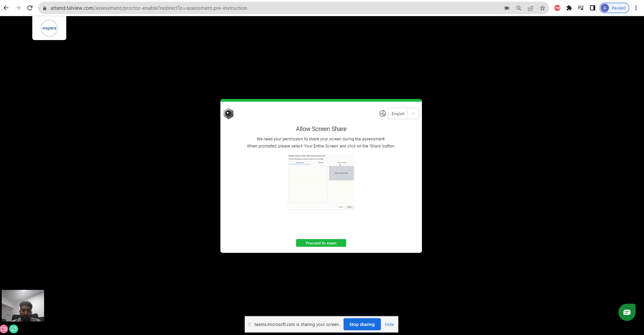Click the pink camera icon at bottom-left
Viewport: 644px width, 335px height.
click(x=4, y=329)
